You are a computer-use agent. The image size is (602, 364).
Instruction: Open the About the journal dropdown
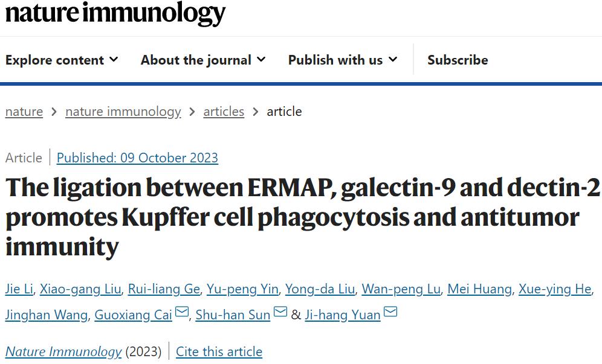point(203,60)
